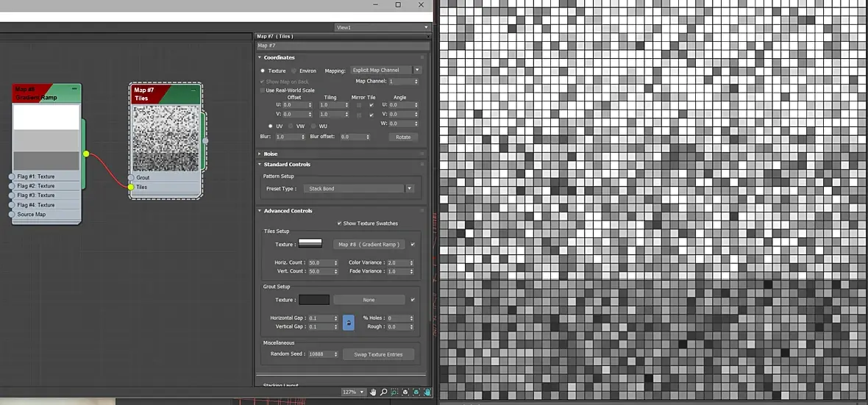Click the Map #7 name field
868x405 pixels.
342,46
